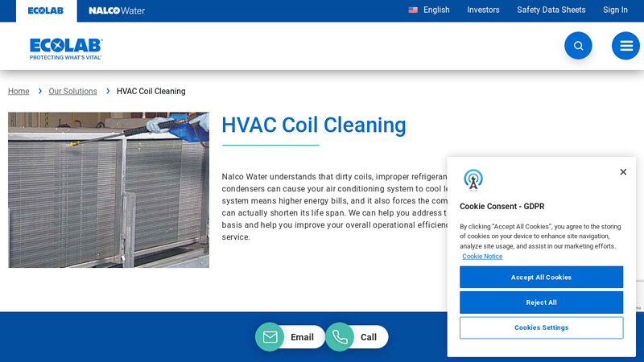Viewport: 644px width, 362px height.
Task: Click the Email contact button label
Action: click(x=302, y=337)
